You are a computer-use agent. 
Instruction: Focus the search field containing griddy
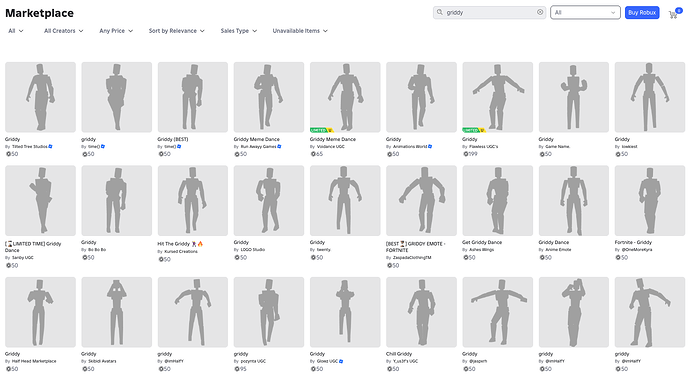pos(489,12)
